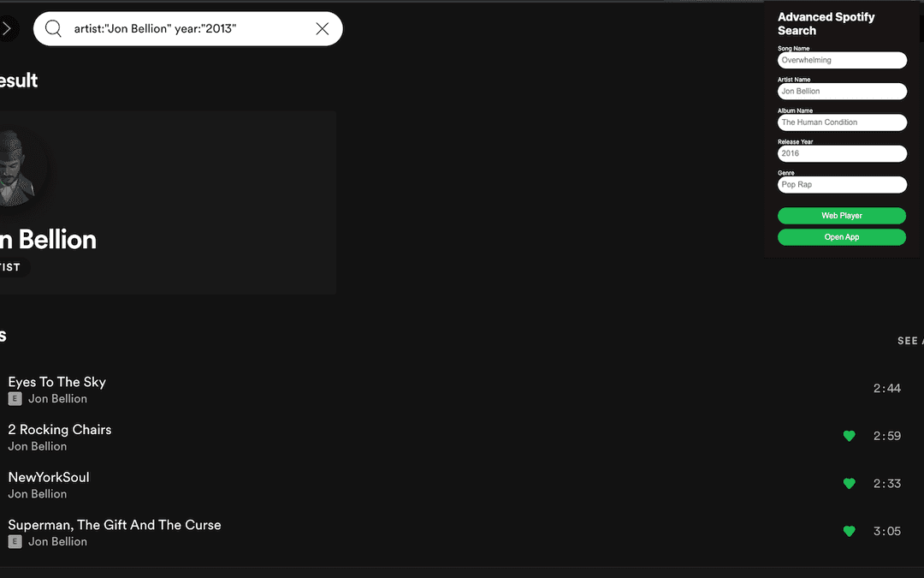Clear the search with the X icon

point(323,28)
